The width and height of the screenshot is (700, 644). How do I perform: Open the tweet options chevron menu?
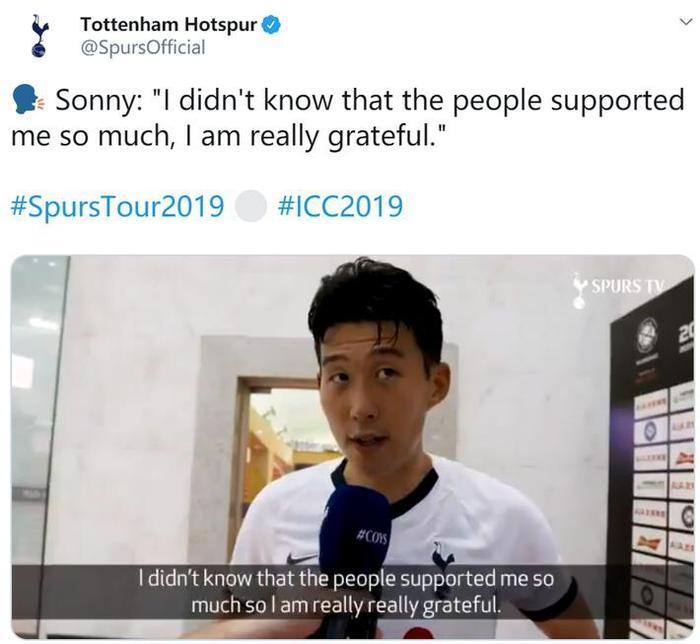pos(685,21)
